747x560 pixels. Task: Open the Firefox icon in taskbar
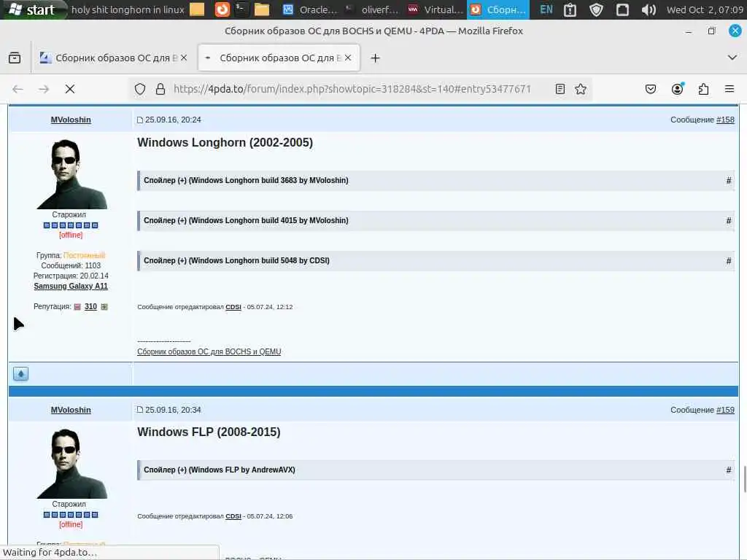pos(222,9)
